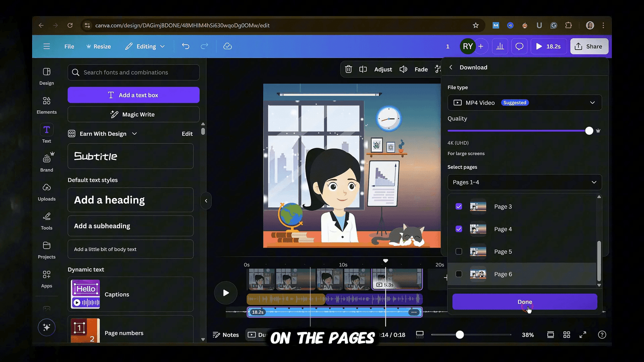
Task: Check the Page 5 checkbox
Action: (459, 251)
